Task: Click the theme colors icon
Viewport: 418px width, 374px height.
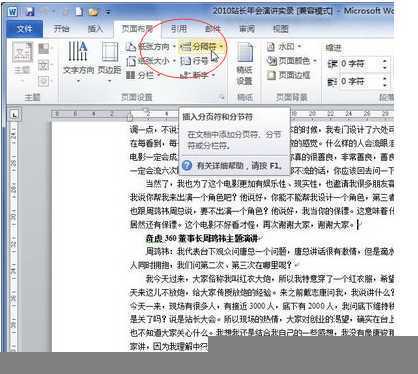Action: (x=44, y=49)
